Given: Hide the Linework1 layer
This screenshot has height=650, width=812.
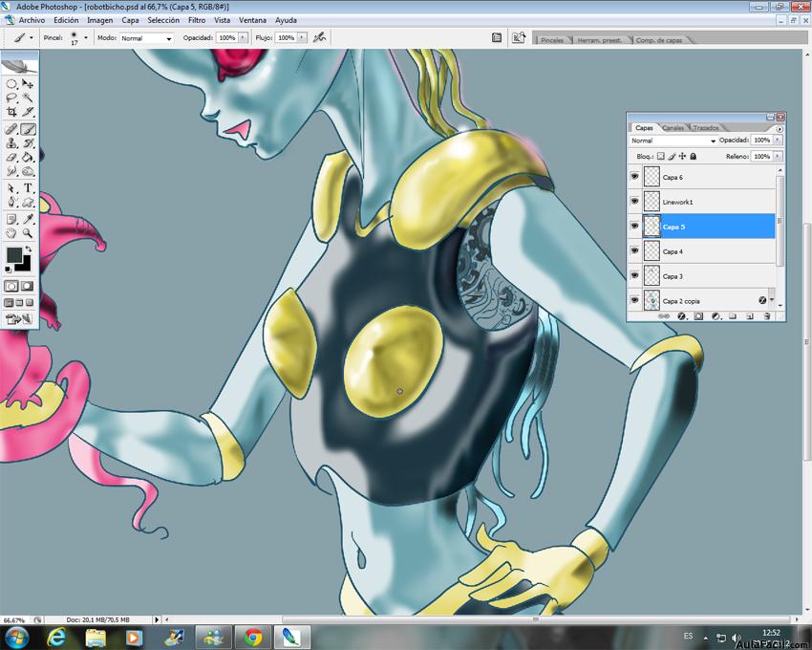Looking at the screenshot, I should coord(634,202).
